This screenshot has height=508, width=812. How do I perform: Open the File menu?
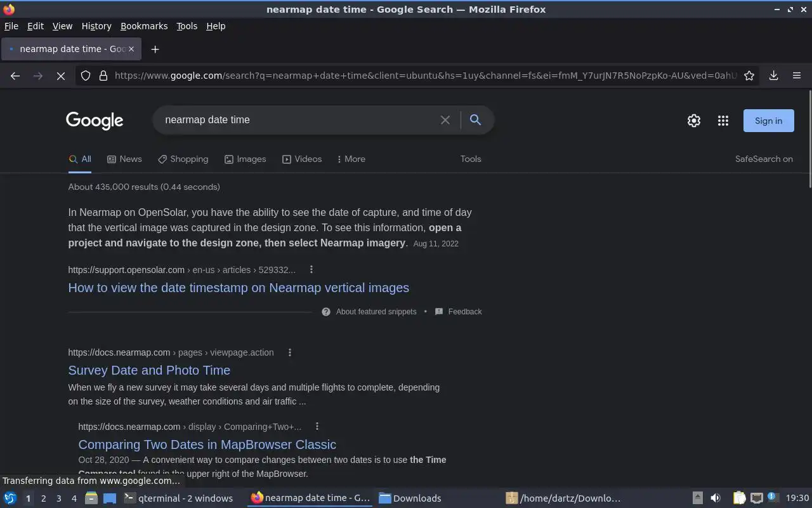[11, 26]
